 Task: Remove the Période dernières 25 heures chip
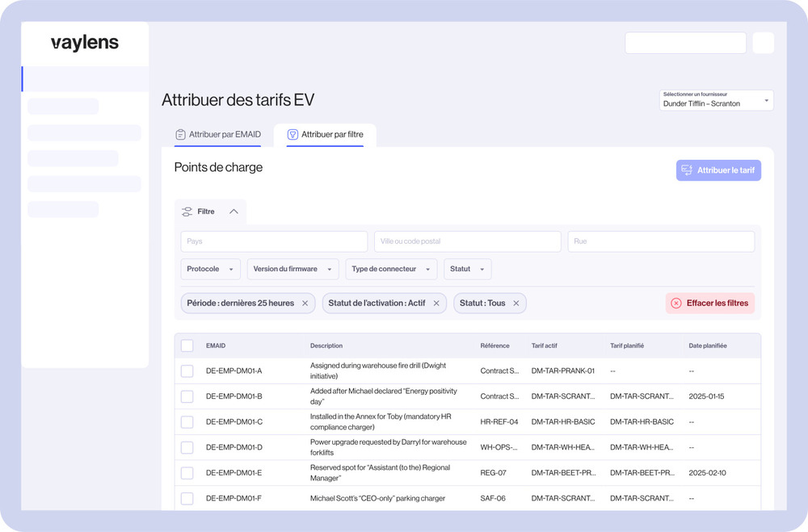point(305,304)
